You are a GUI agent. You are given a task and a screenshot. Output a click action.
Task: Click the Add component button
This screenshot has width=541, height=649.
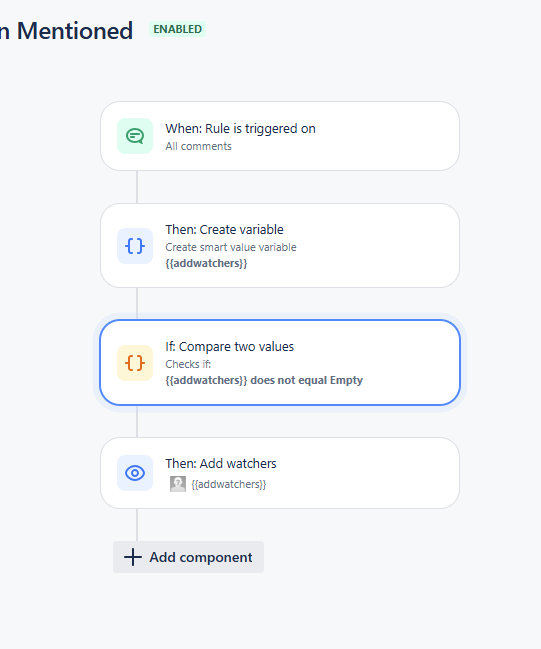click(x=188, y=557)
